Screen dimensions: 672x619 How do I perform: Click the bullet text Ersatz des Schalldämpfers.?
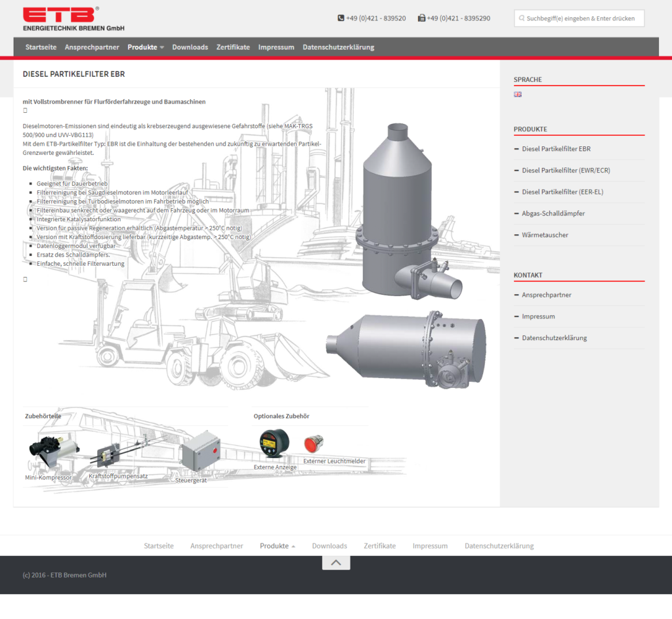73,255
